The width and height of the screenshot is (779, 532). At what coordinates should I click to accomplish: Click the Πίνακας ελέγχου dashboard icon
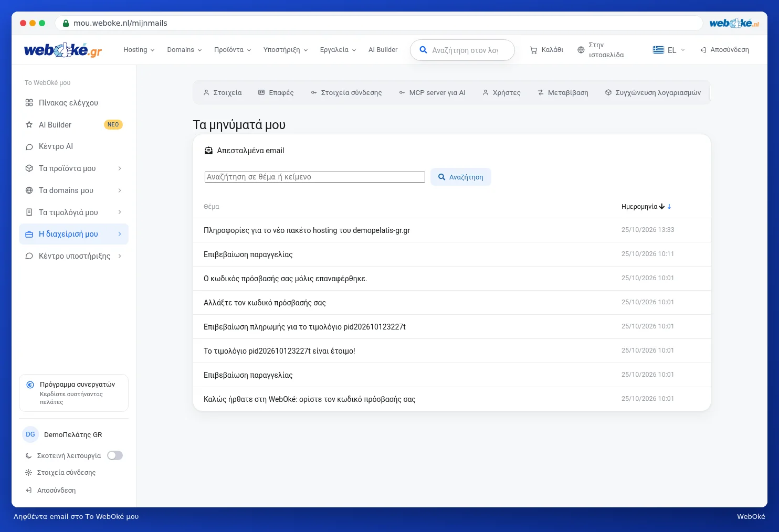(29, 103)
